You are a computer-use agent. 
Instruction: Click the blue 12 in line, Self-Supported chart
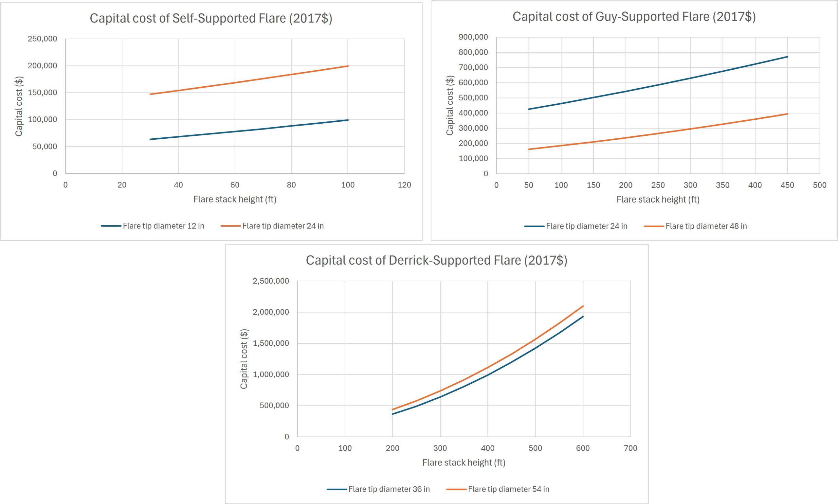[x=249, y=130]
